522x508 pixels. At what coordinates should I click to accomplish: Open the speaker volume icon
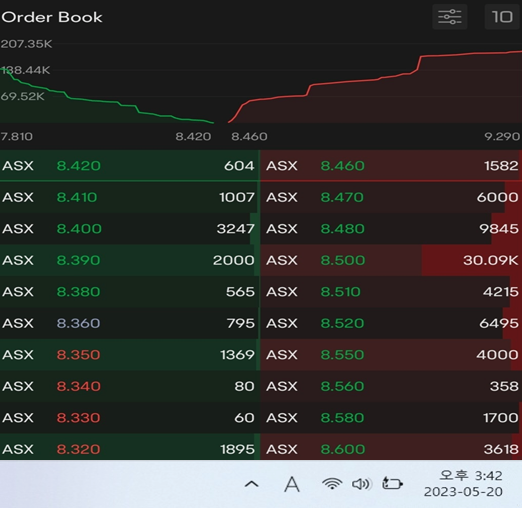pyautogui.click(x=361, y=484)
